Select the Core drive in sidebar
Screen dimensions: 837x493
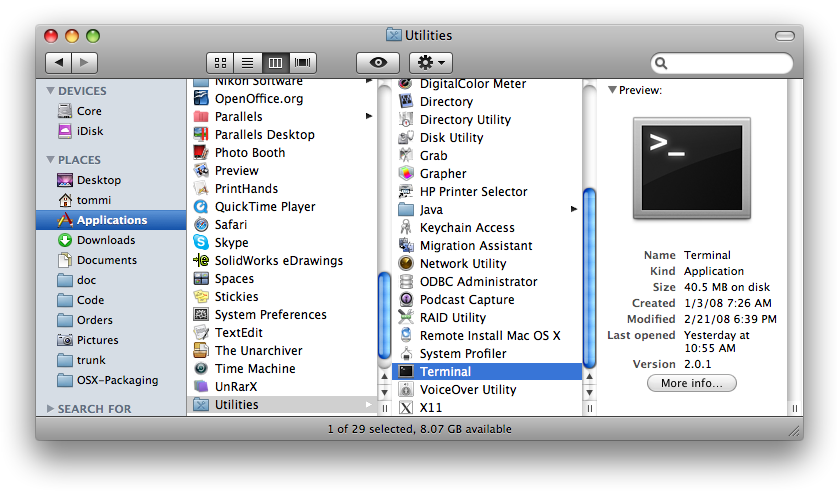click(111, 111)
